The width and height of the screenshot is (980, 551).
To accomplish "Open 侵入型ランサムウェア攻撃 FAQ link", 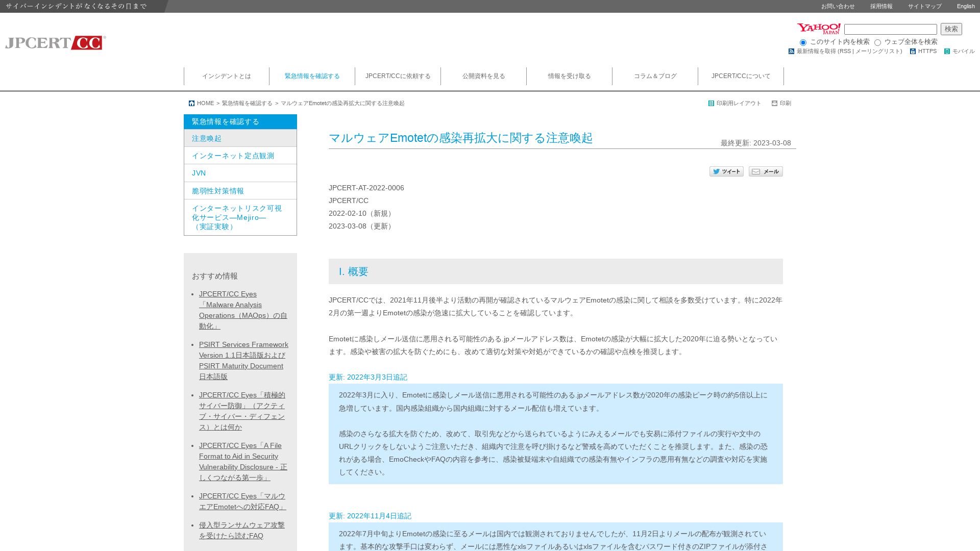I will (242, 531).
